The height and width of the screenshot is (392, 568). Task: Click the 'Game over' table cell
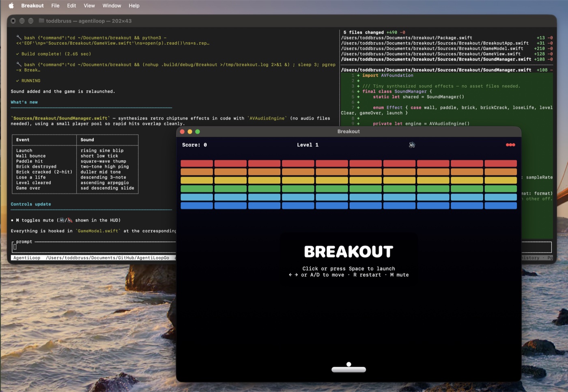(28, 188)
